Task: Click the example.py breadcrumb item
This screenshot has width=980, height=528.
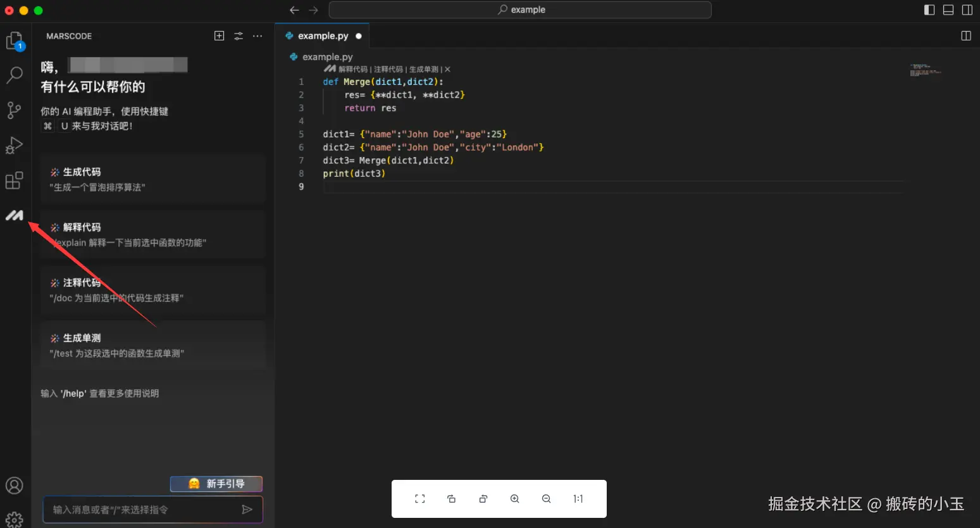Action: 327,57
